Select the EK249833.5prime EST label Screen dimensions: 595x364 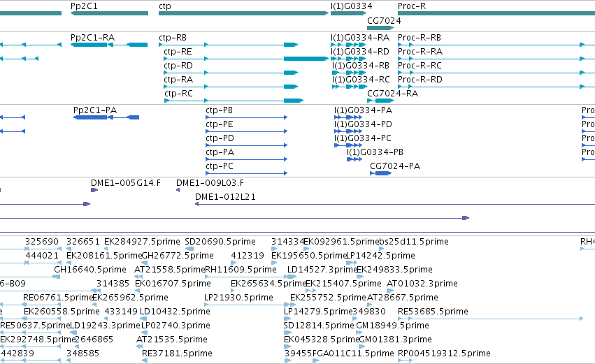click(394, 270)
